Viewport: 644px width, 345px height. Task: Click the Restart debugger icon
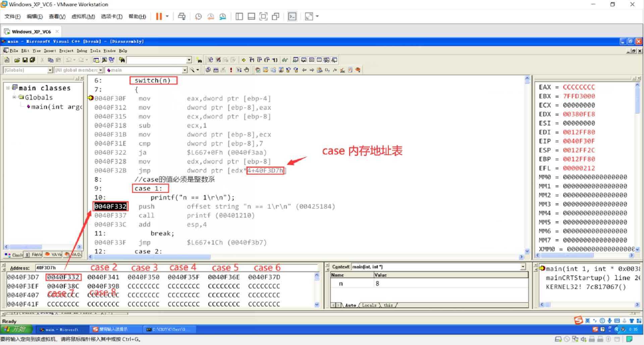point(210,60)
